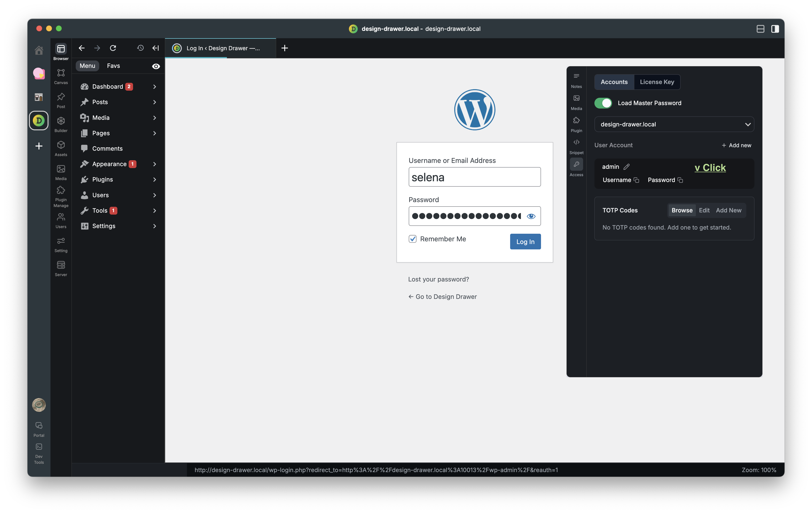
Task: Open the design-drawer.local site dropdown
Action: pos(674,124)
